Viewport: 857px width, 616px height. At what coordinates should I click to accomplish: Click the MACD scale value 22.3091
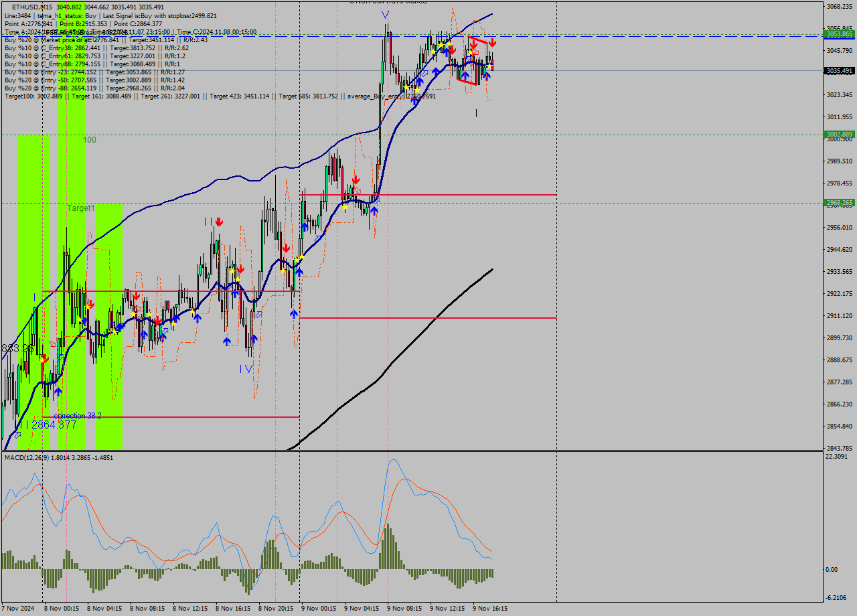click(838, 457)
